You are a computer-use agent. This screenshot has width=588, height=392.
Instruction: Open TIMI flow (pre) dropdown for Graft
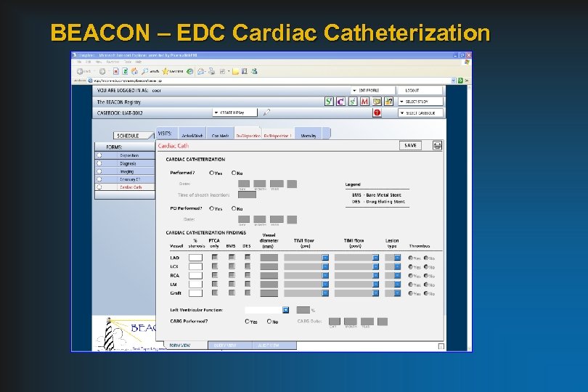point(325,293)
